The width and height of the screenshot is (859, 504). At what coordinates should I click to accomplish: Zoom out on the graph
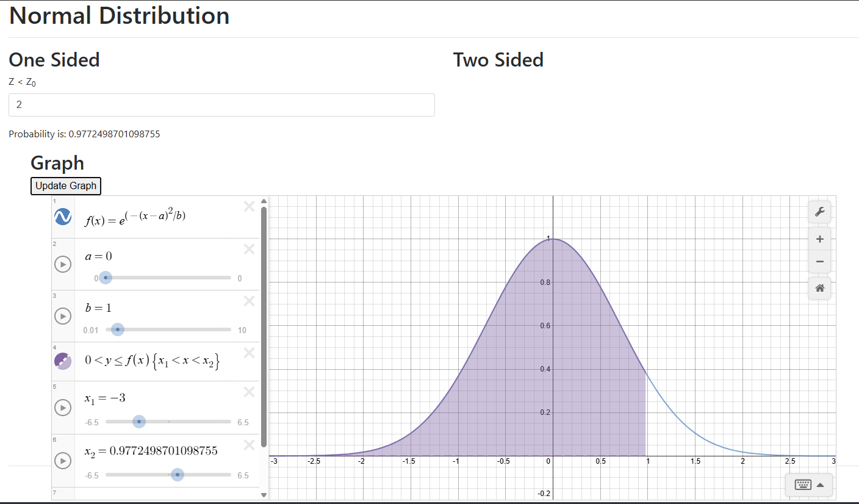pos(820,261)
